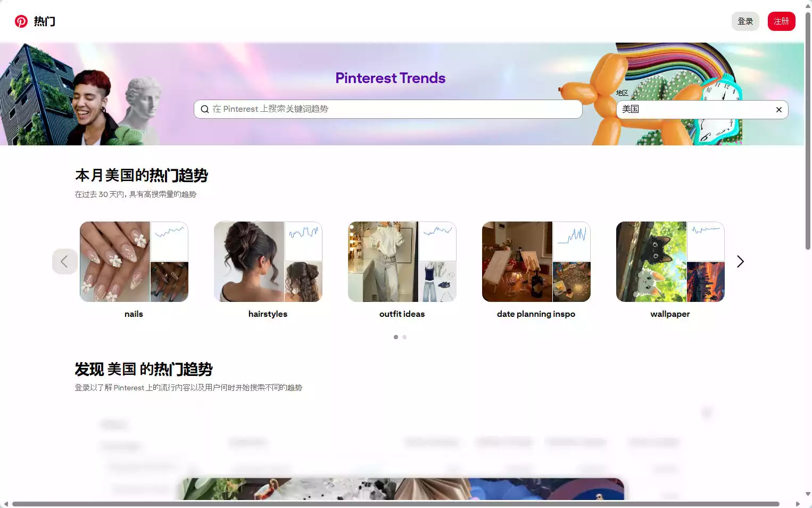Open the secondary date planning picnic image

[572, 282]
